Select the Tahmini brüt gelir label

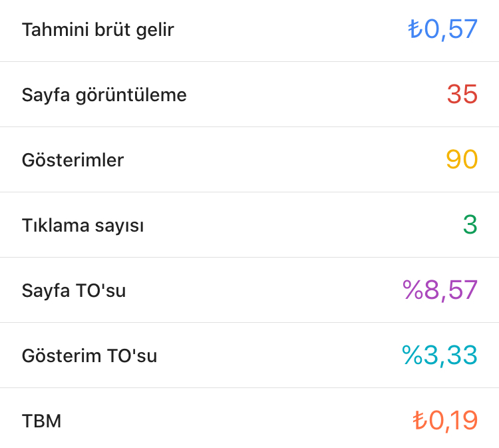point(98,30)
